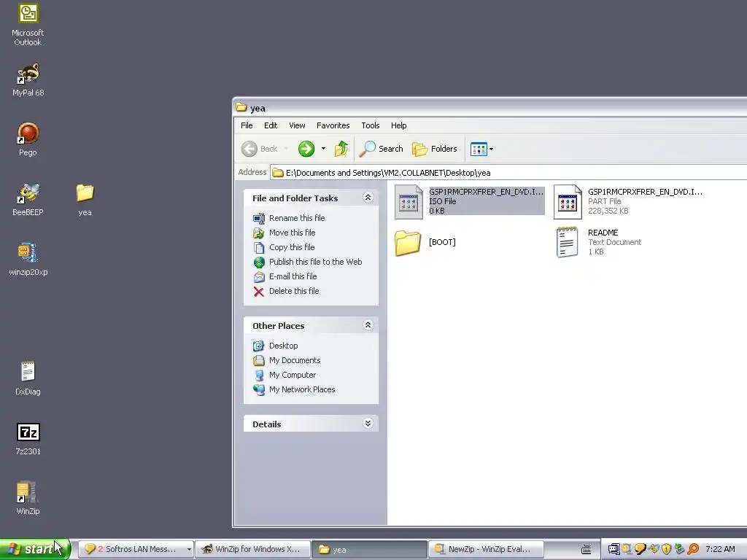Image resolution: width=747 pixels, height=560 pixels.
Task: Select the DxDiag text file icon
Action: click(28, 378)
